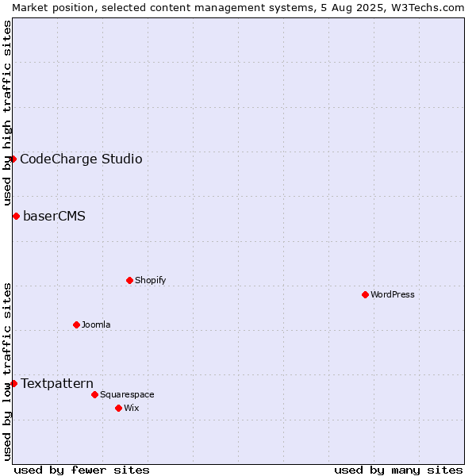Screen dimensions: 476x476
Task: Click the 'baserCMS' label text
Action: (54, 216)
